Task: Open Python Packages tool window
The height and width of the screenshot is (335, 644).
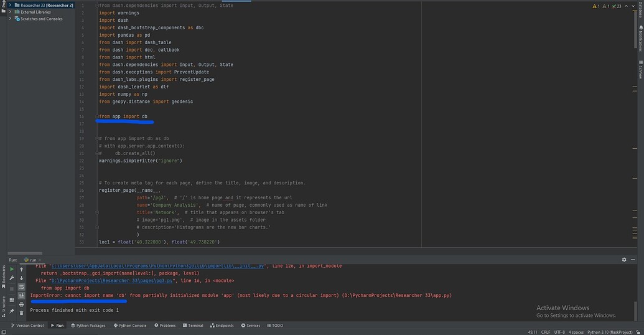Action: (x=88, y=326)
